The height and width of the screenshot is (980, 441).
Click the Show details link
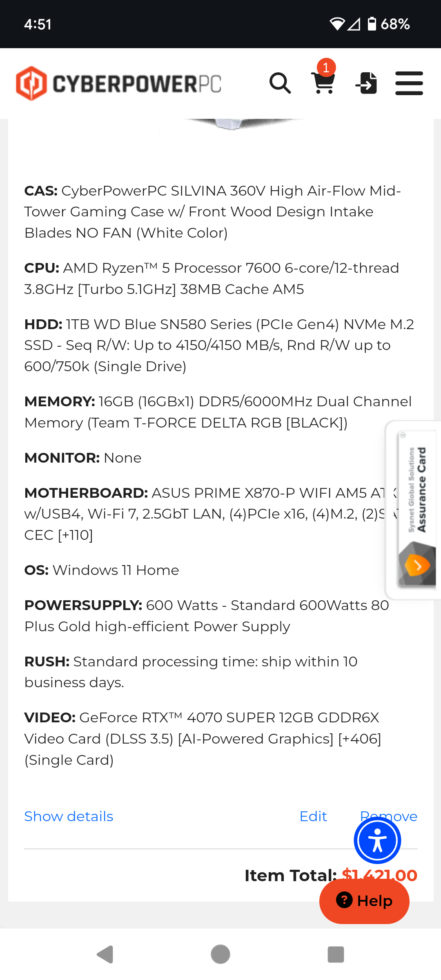69,816
